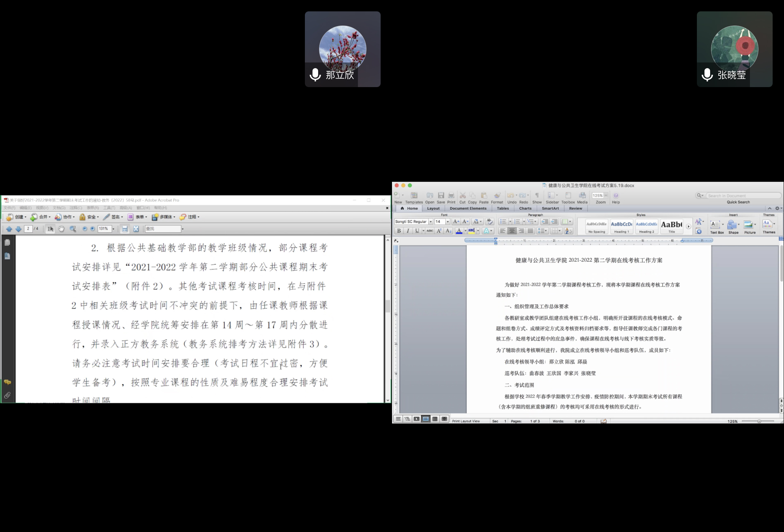Open the Songti SC Regular font dropdown

[x=431, y=222]
